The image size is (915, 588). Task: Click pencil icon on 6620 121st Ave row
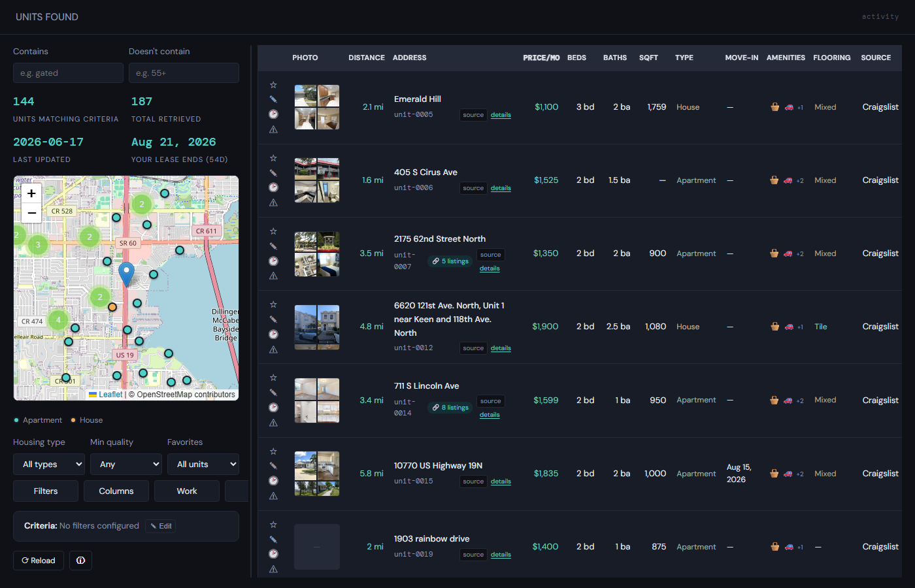click(x=273, y=319)
